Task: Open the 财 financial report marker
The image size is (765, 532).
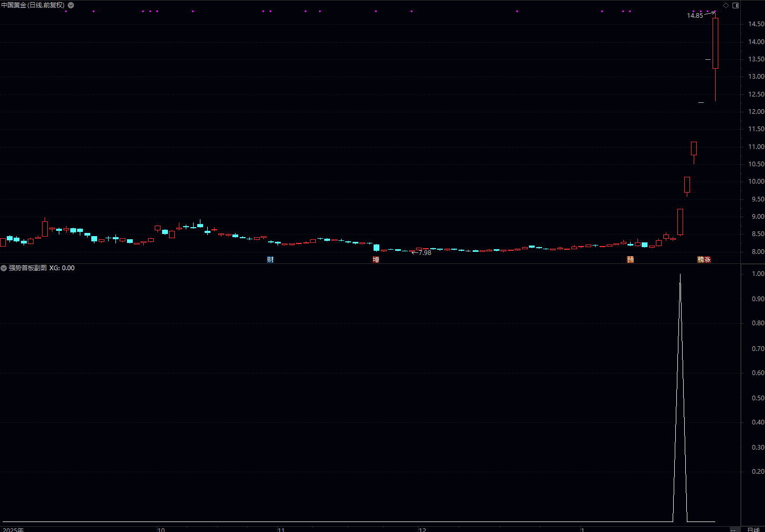Action: [x=270, y=259]
